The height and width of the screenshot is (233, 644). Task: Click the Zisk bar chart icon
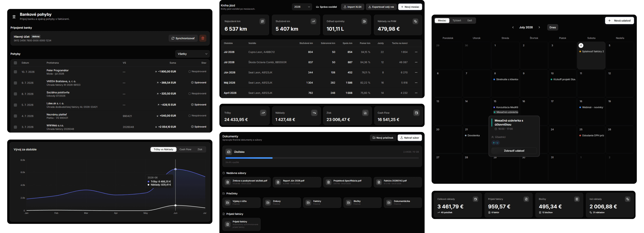(x=365, y=113)
